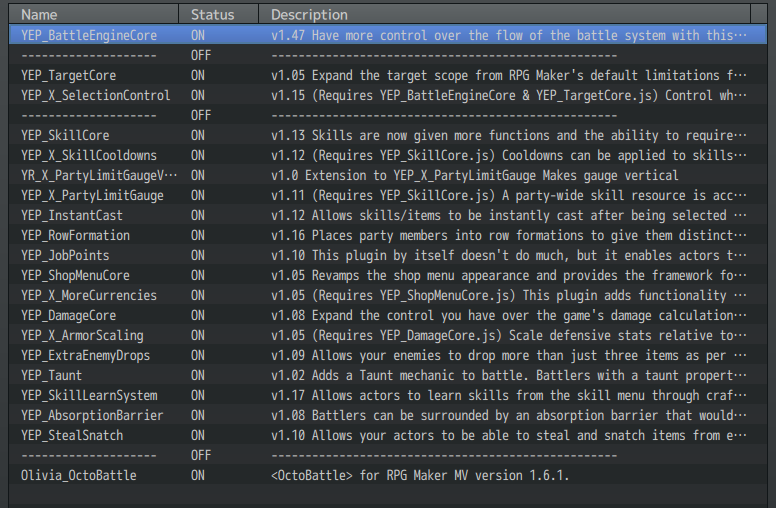Click the v1.15 SelectionControl requirements description
This screenshot has width=776, height=508.
509,95
